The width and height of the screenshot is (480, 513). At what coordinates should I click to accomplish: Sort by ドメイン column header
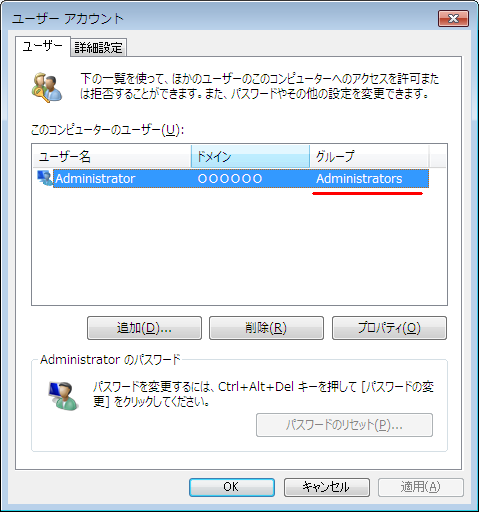pos(250,156)
